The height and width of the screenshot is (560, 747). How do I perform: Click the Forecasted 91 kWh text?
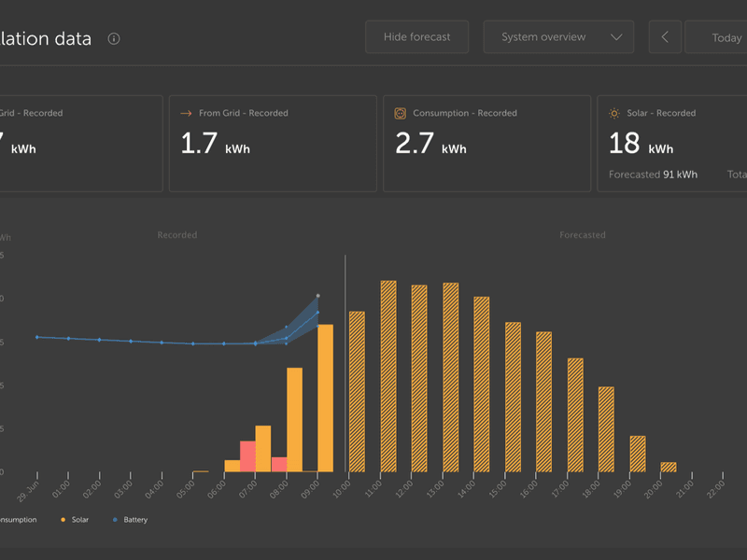pos(653,175)
